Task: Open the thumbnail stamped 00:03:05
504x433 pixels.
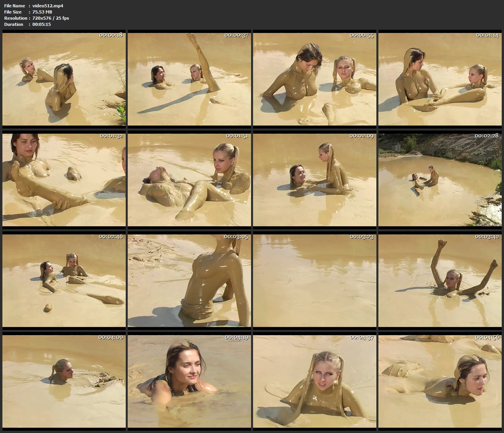Action: (189, 281)
